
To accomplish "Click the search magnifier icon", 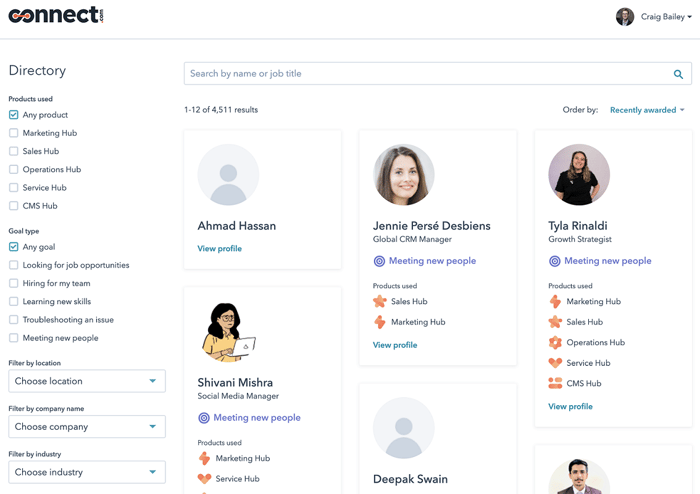I will click(x=678, y=74).
